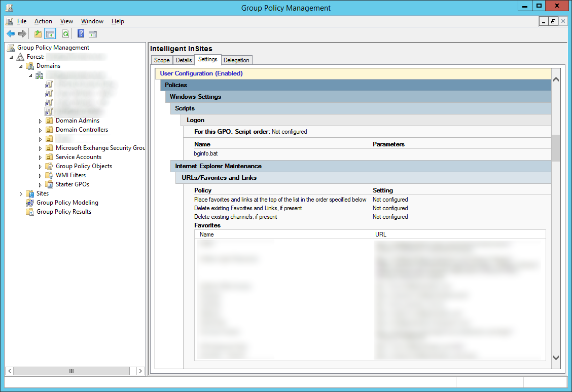The width and height of the screenshot is (572, 392).
Task: Click the Starter GPOs folder icon
Action: 49,184
